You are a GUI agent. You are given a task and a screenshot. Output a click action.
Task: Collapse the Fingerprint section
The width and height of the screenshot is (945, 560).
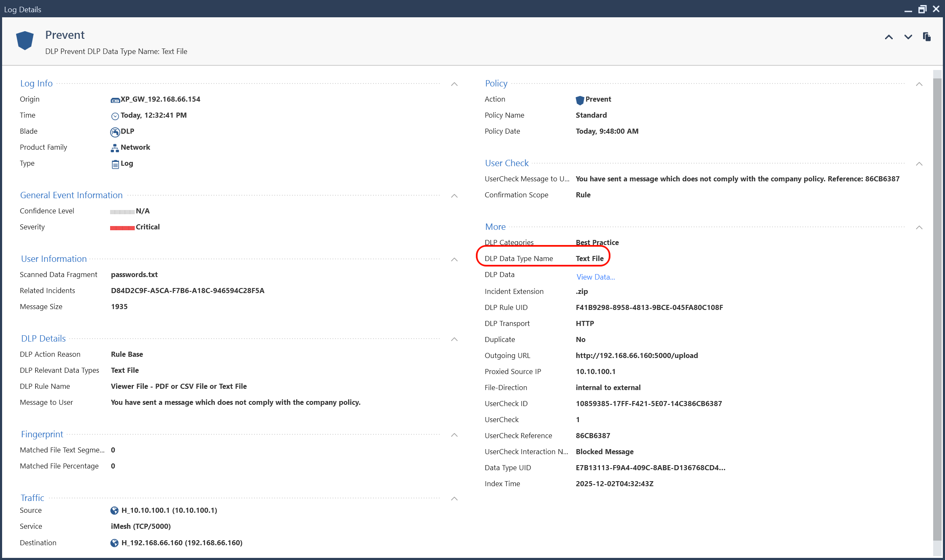(454, 435)
